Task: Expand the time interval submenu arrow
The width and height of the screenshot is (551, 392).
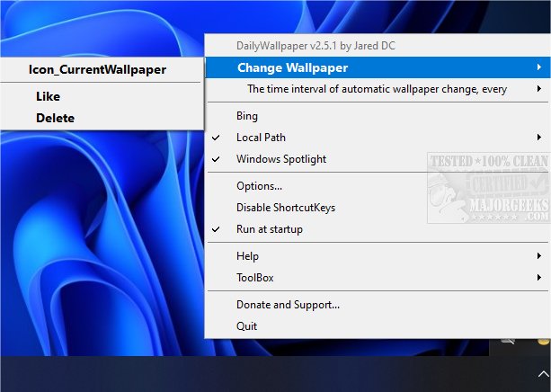Action: (538, 89)
